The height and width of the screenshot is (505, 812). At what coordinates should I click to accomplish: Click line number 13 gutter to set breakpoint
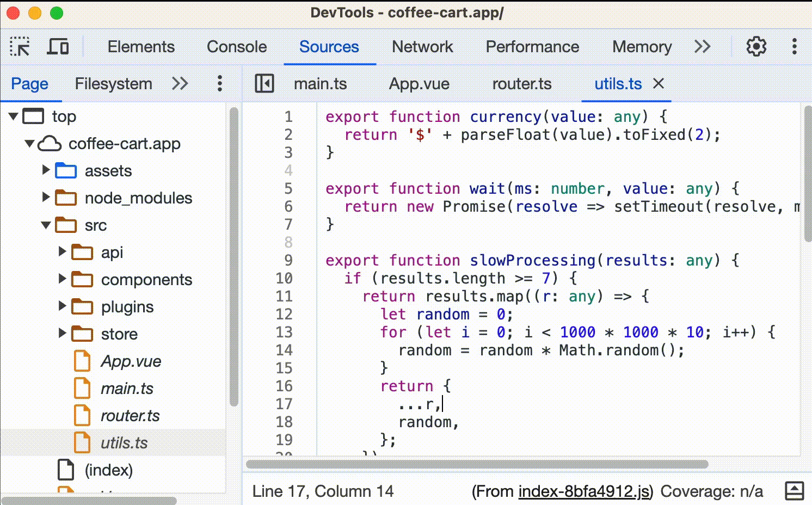(x=284, y=332)
